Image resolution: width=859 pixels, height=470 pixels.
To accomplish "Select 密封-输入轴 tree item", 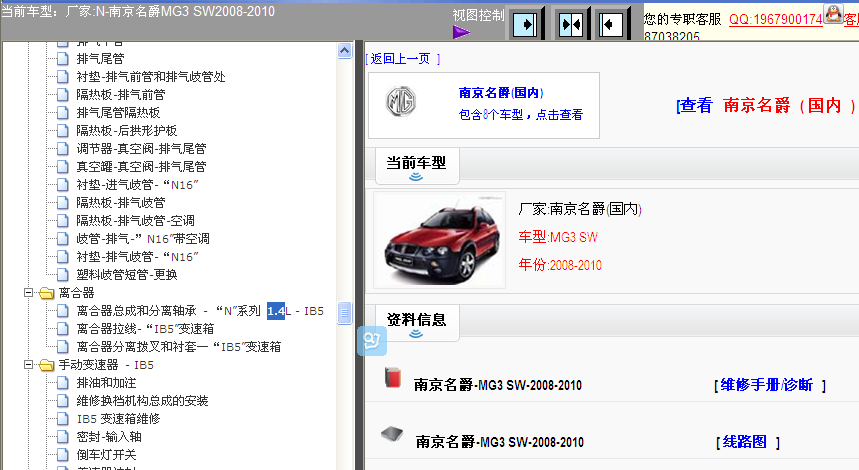I will click(x=109, y=437).
